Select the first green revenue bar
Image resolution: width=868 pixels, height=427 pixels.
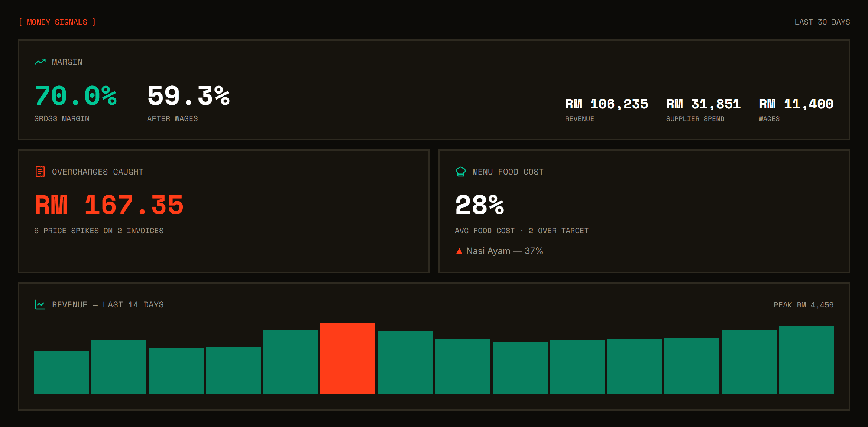[62, 373]
